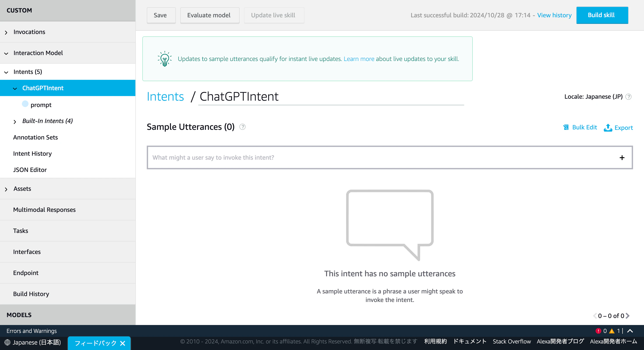Click Evaluate model button
Image resolution: width=644 pixels, height=350 pixels.
pyautogui.click(x=209, y=15)
